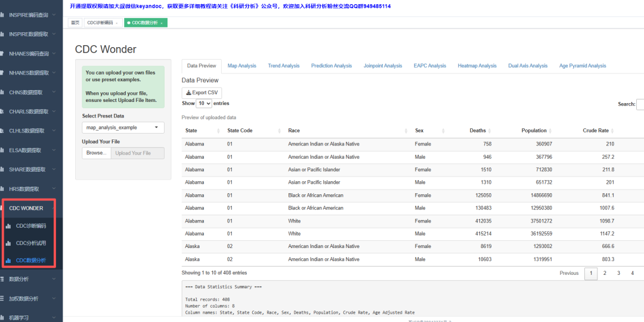Viewport: 644px width, 322px height.
Task: Switch to the Map Analysis tab
Action: click(242, 66)
